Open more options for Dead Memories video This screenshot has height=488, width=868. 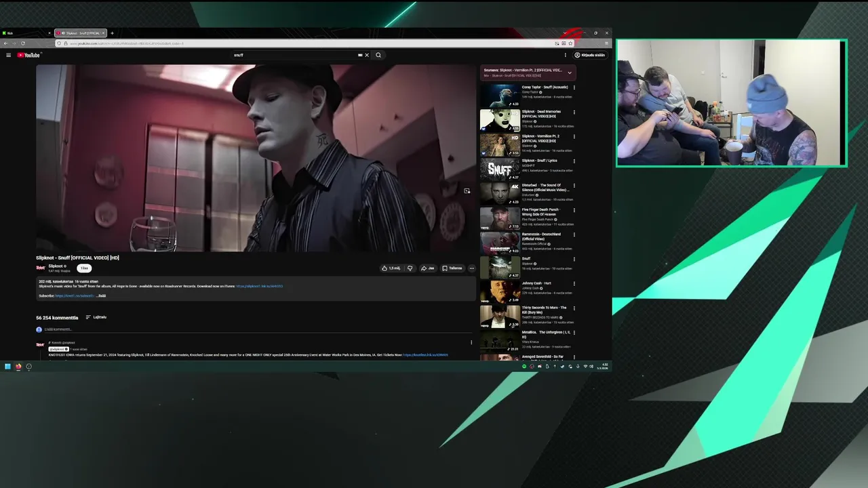point(574,112)
